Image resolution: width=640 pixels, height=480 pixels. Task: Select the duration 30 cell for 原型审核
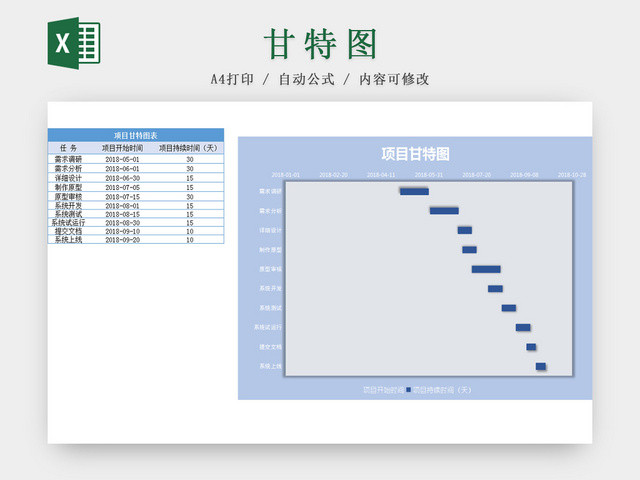[190, 197]
